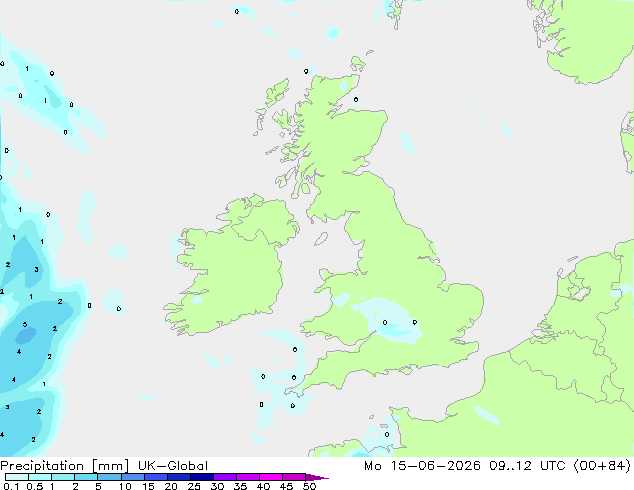Click the 'Mo 15-06-2026' date text

coord(422,466)
